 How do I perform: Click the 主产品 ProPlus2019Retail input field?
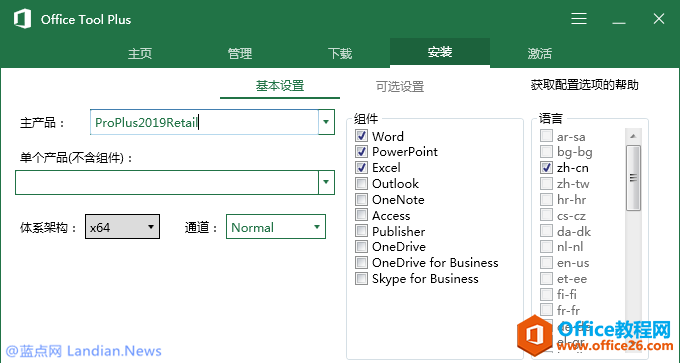(x=204, y=122)
